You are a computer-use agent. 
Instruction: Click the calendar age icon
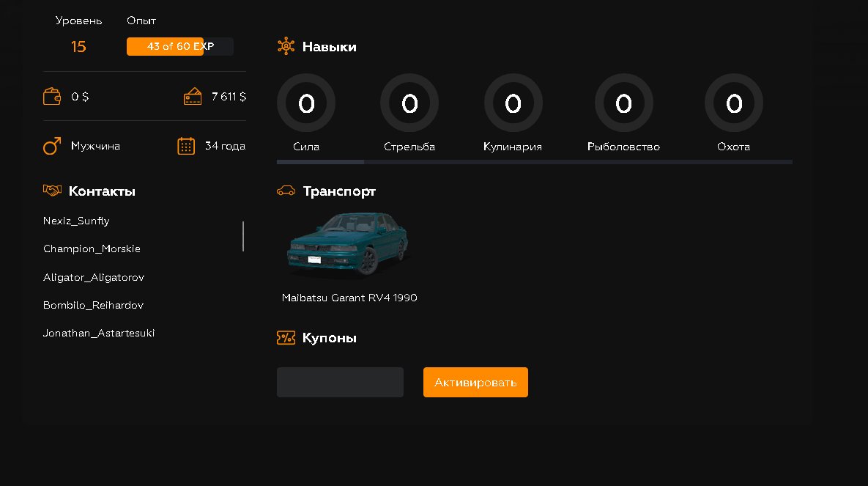(186, 147)
